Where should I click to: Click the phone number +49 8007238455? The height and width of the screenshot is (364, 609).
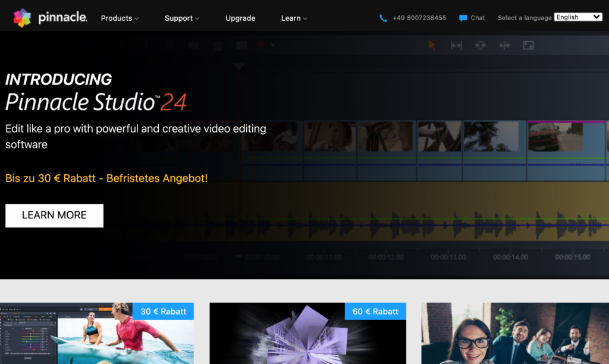(419, 18)
